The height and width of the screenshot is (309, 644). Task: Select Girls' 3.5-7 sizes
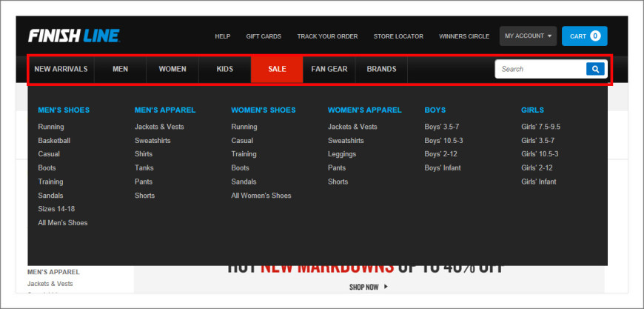tap(538, 141)
